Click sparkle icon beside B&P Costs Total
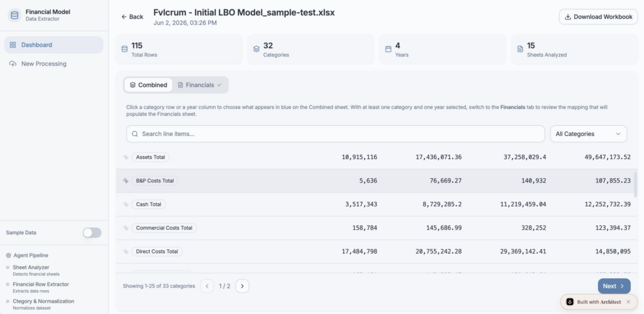 [x=126, y=181]
